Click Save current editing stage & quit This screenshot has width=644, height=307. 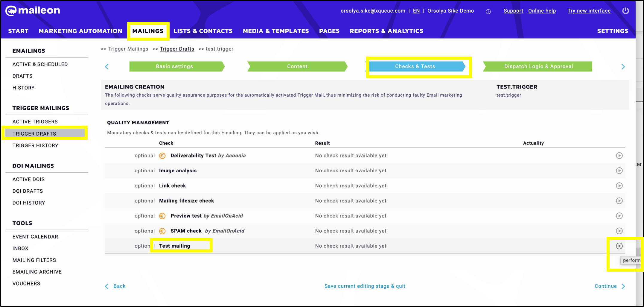click(x=365, y=286)
